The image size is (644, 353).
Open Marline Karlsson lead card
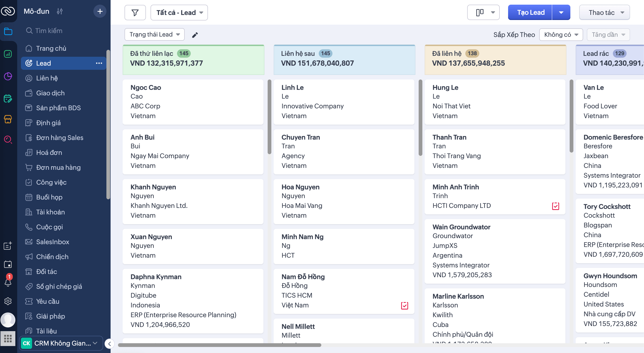(x=495, y=316)
